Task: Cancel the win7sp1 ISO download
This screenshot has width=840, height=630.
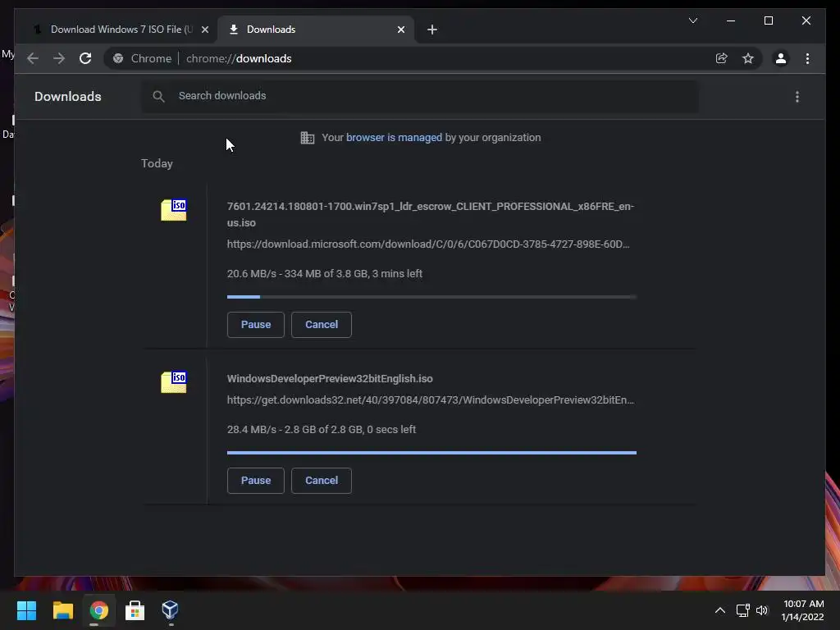Action: (x=322, y=325)
